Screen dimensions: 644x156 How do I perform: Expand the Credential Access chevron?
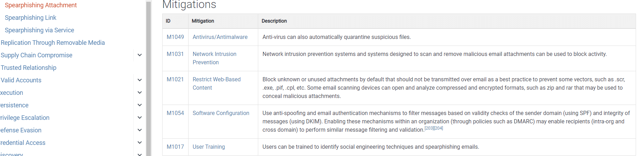click(x=140, y=142)
